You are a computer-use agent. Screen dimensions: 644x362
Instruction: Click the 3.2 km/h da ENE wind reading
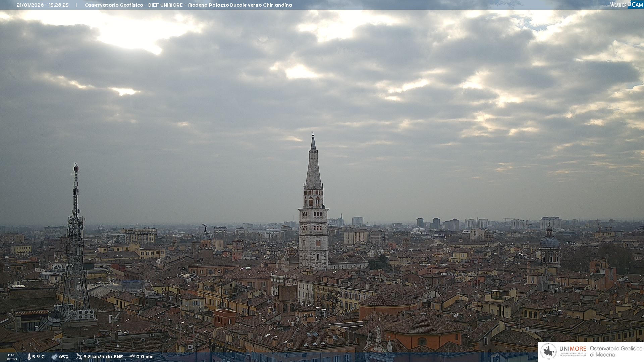point(103,357)
